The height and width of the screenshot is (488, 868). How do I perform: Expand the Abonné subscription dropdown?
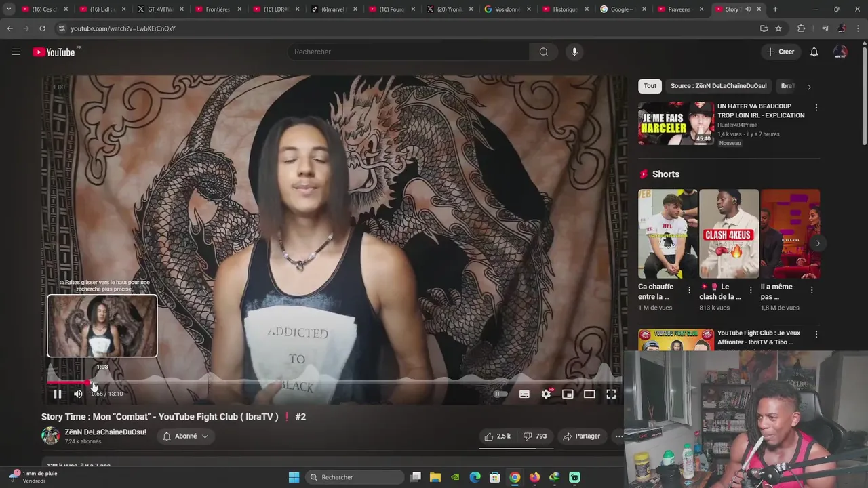tap(185, 436)
